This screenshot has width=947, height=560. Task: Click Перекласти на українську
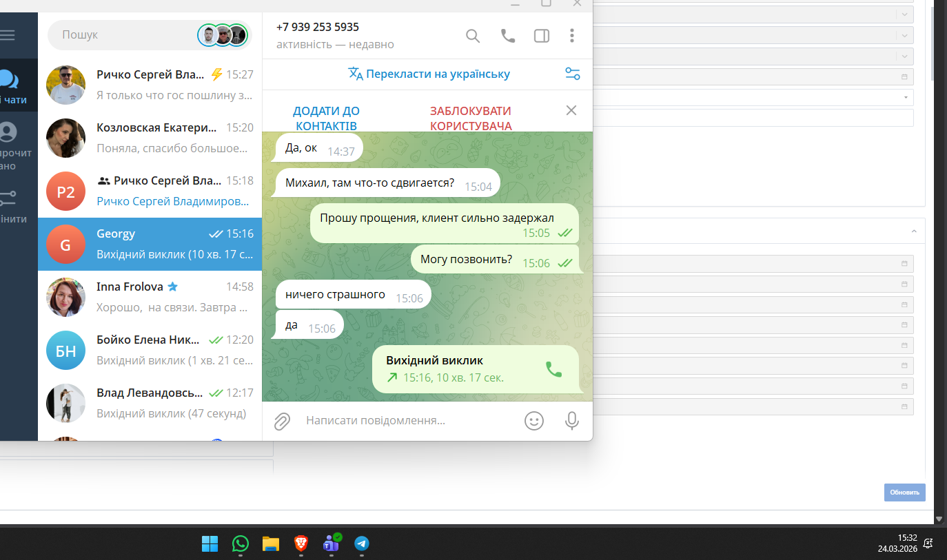(x=438, y=74)
